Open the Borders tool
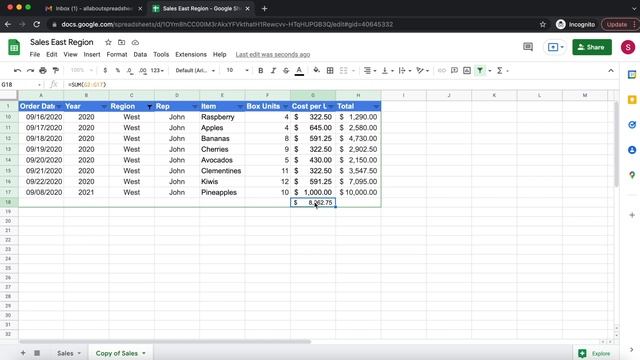Screen dimensions: 640x360 (x=330, y=71)
